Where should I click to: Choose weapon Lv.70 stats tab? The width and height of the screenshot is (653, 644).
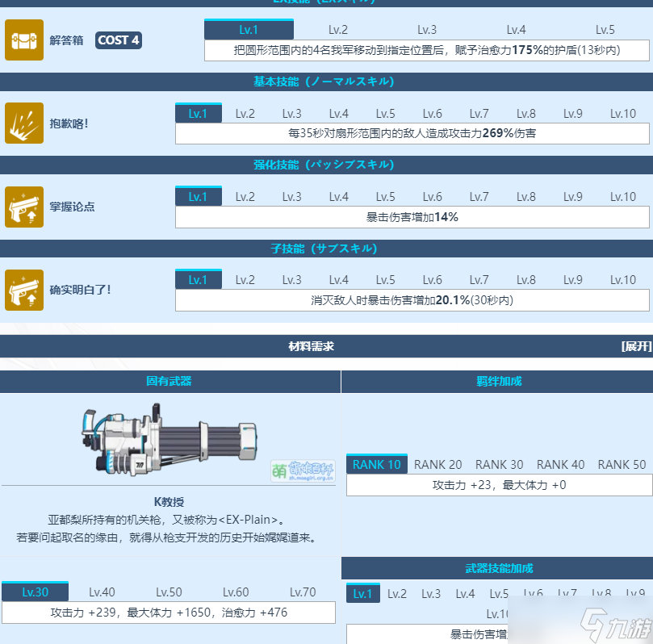(x=303, y=592)
